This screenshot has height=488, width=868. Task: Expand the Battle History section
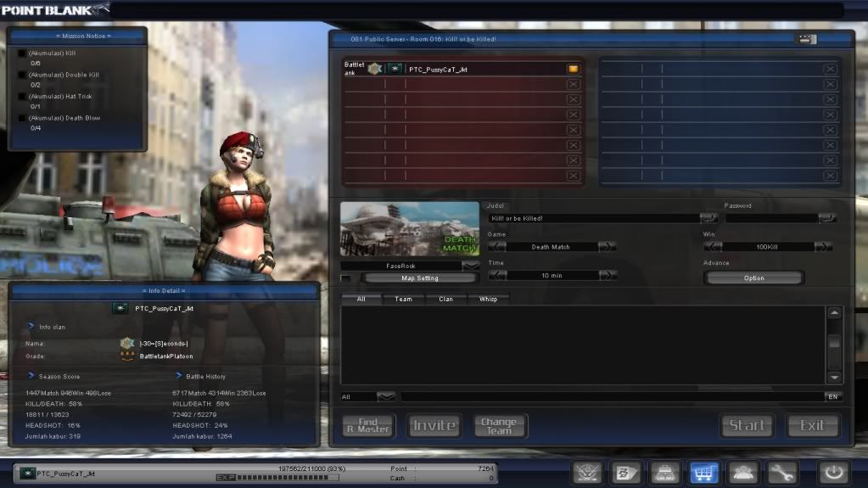[x=179, y=376]
